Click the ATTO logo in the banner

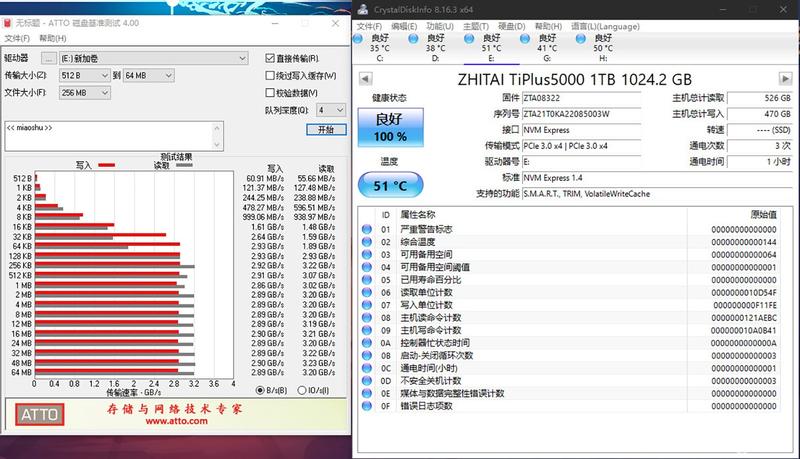point(40,415)
